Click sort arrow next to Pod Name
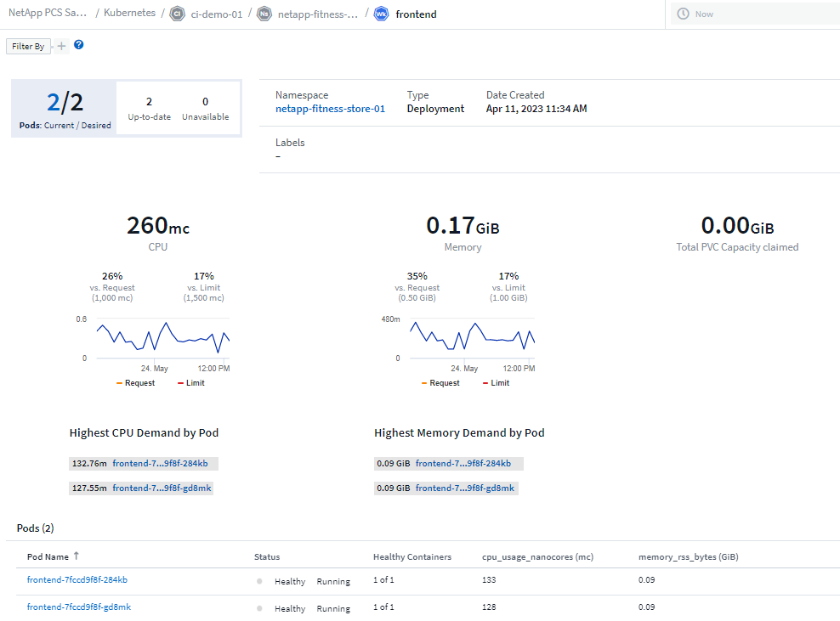Viewport: 840px width, 621px height. tap(76, 556)
